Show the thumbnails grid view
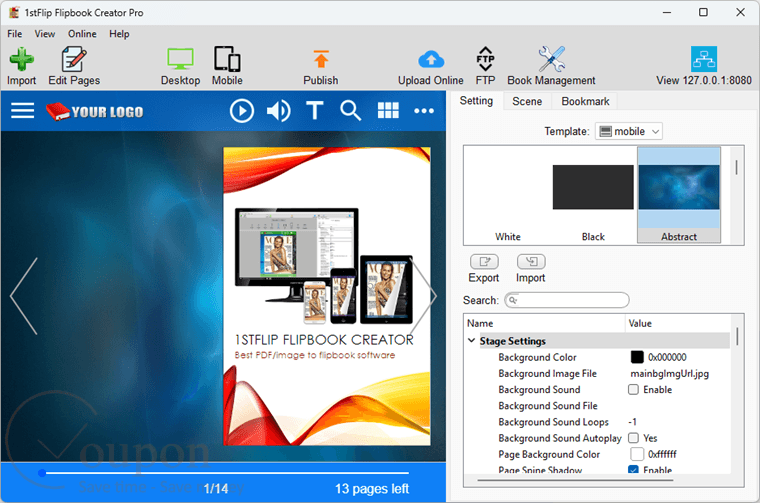Viewport: 760px width, 503px height. pyautogui.click(x=388, y=110)
